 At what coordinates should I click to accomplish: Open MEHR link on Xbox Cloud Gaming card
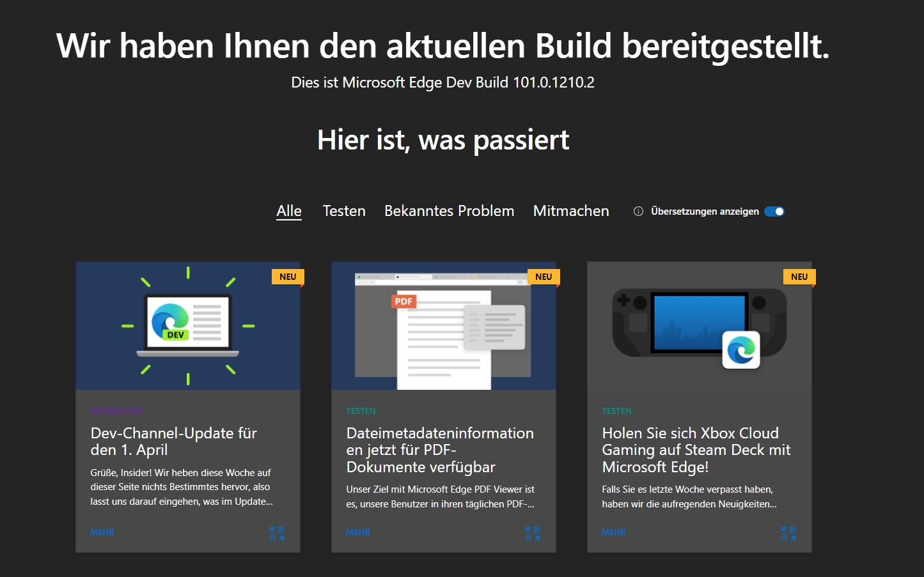pos(614,532)
